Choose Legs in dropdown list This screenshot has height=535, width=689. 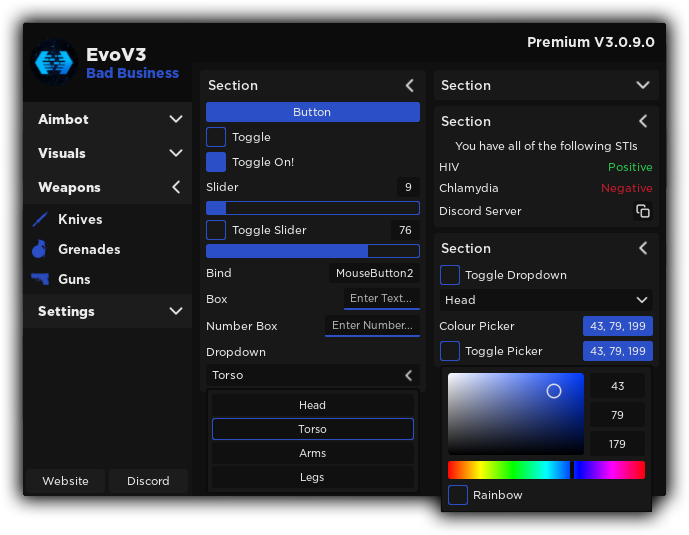click(x=312, y=477)
